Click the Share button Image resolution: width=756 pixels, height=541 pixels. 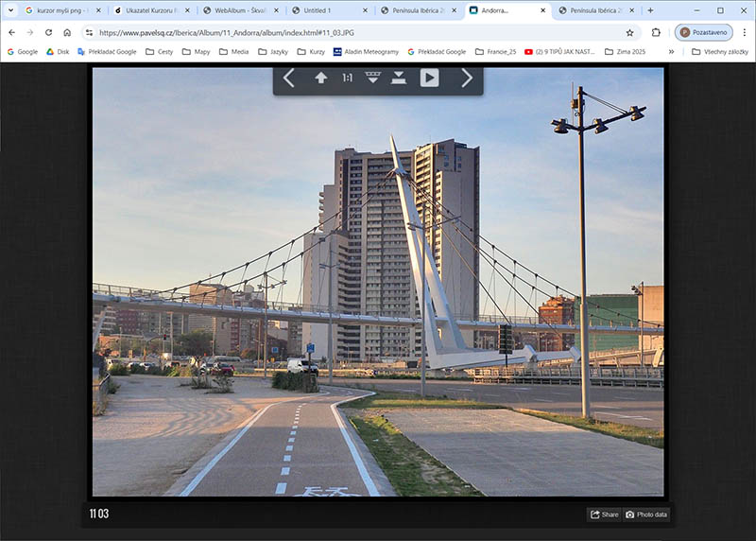tap(604, 515)
